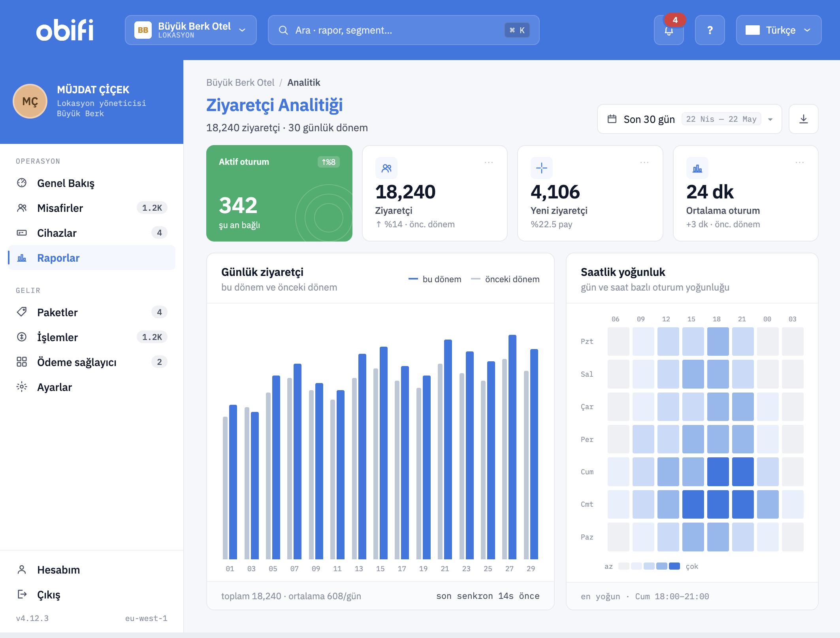Click Çıkış to log out

[x=92, y=595]
